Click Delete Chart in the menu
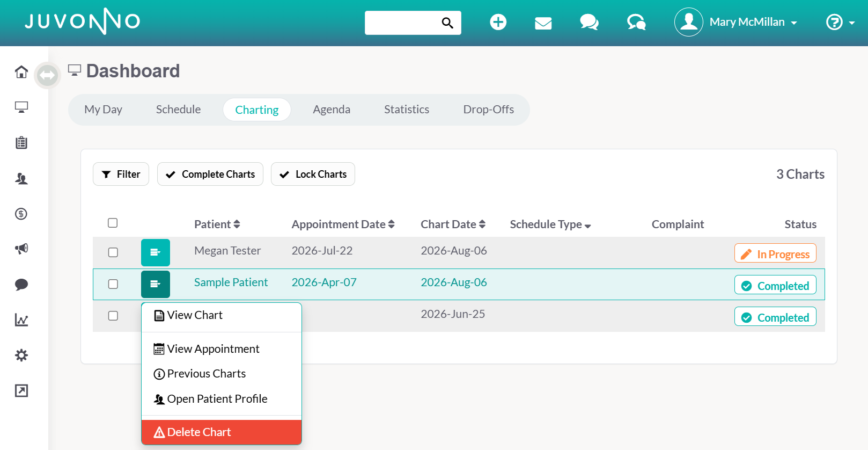 [222, 432]
